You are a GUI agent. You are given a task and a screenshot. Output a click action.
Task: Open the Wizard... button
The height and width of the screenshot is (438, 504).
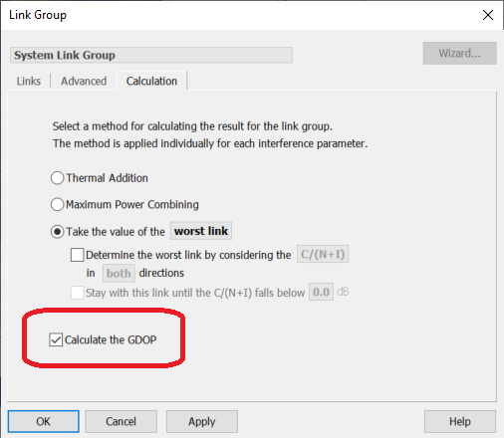click(459, 53)
